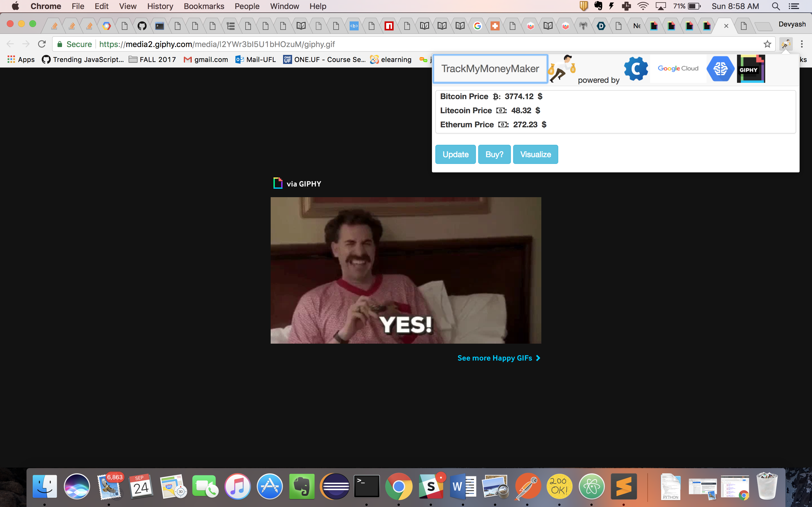
Task: Open the Evernote app from the dock
Action: point(302,486)
